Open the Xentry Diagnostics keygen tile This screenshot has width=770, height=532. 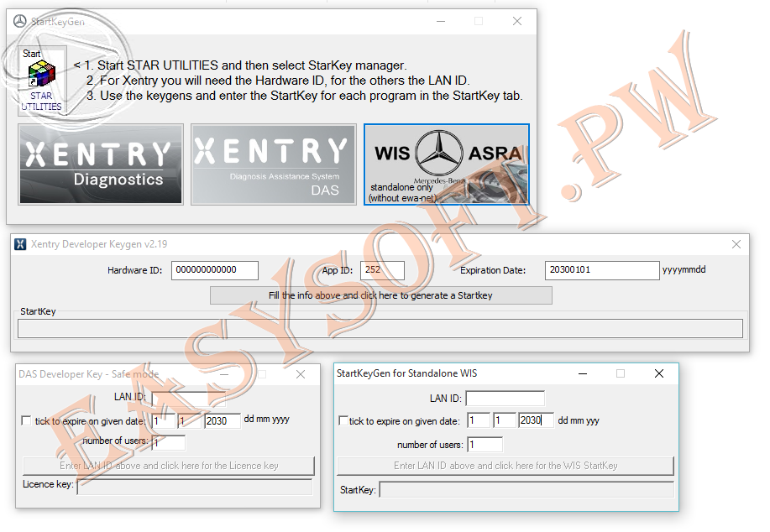(101, 164)
